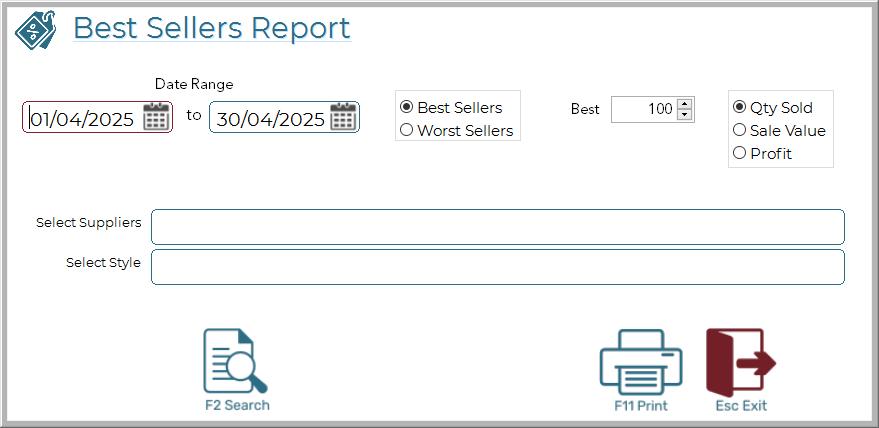Click the F2 Search text label
Screen dimensions: 879x428
(237, 405)
